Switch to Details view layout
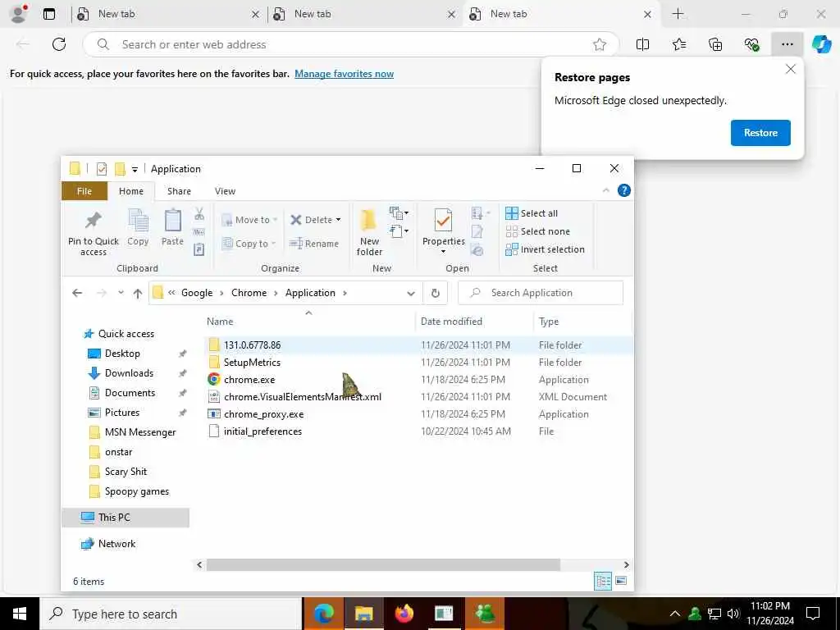 (603, 582)
